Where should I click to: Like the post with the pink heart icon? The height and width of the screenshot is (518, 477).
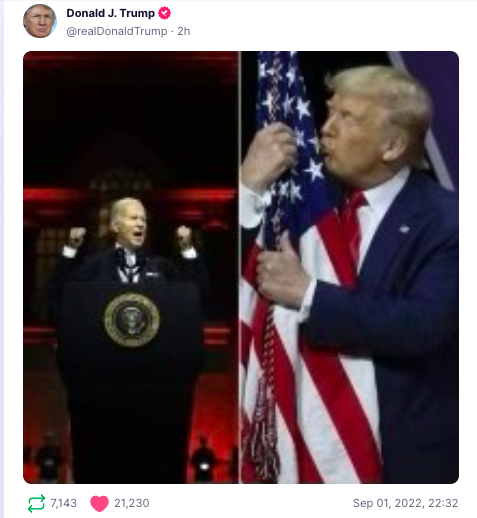coord(99,503)
